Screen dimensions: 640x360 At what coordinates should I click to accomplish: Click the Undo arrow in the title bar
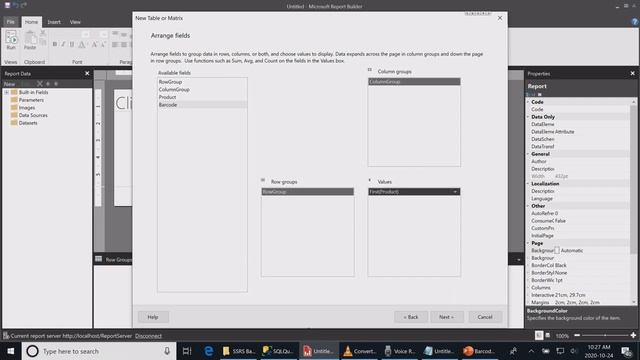[x=16, y=5]
